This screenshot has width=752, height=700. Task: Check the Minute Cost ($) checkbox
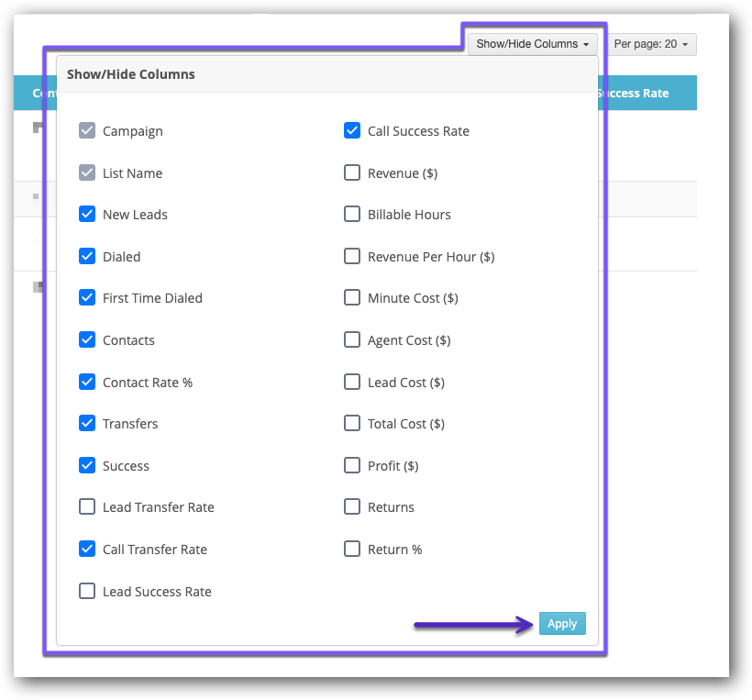pyautogui.click(x=352, y=297)
